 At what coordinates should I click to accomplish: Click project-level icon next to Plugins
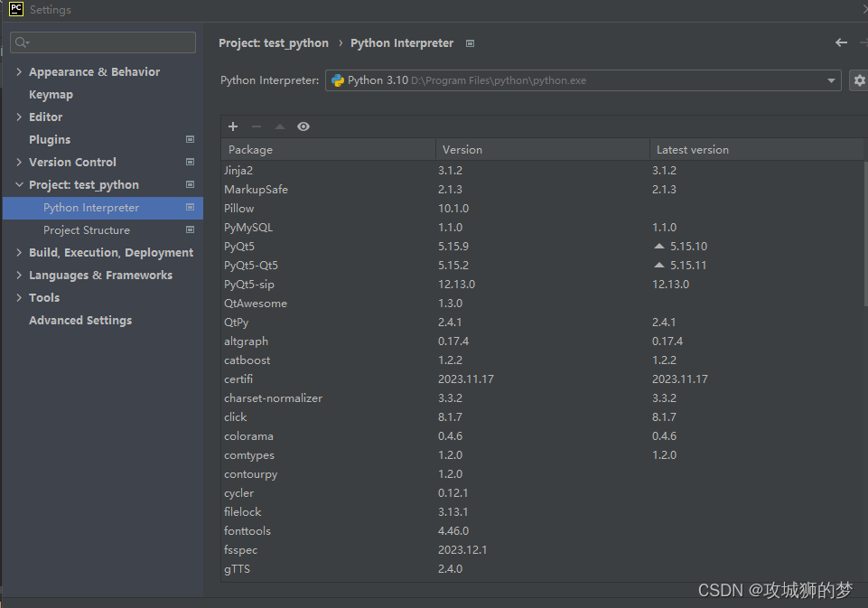[190, 139]
